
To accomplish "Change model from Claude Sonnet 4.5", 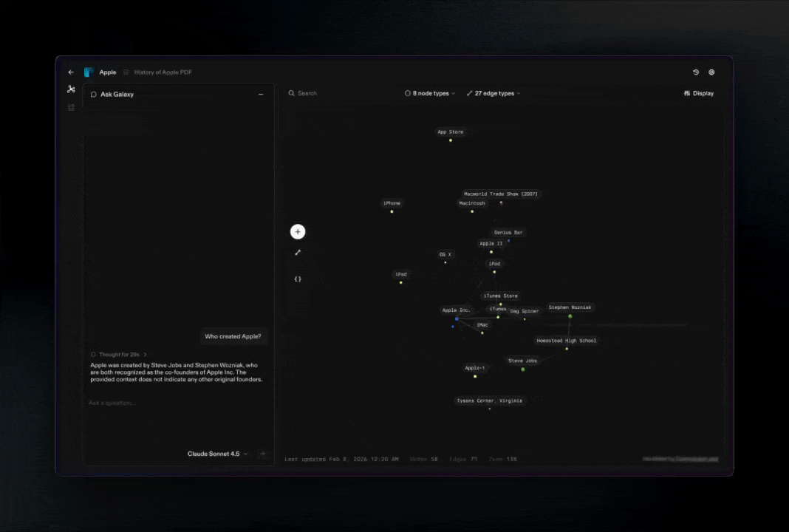I will 217,454.
